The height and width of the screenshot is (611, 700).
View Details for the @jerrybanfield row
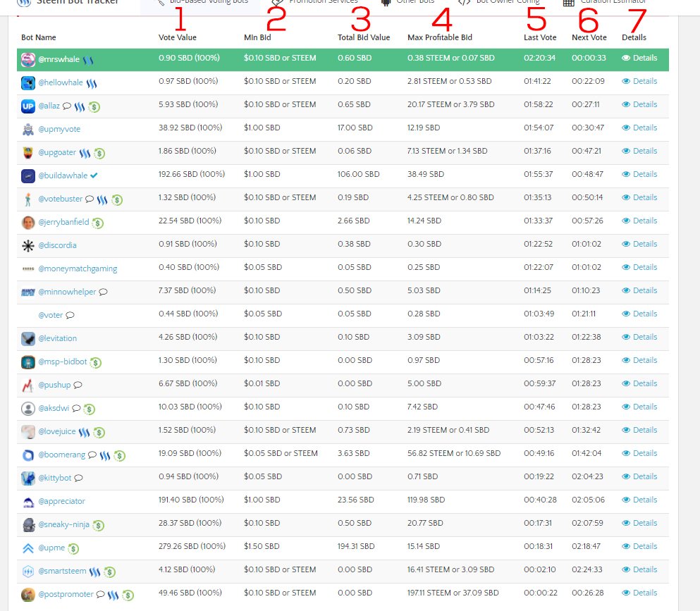coord(639,221)
